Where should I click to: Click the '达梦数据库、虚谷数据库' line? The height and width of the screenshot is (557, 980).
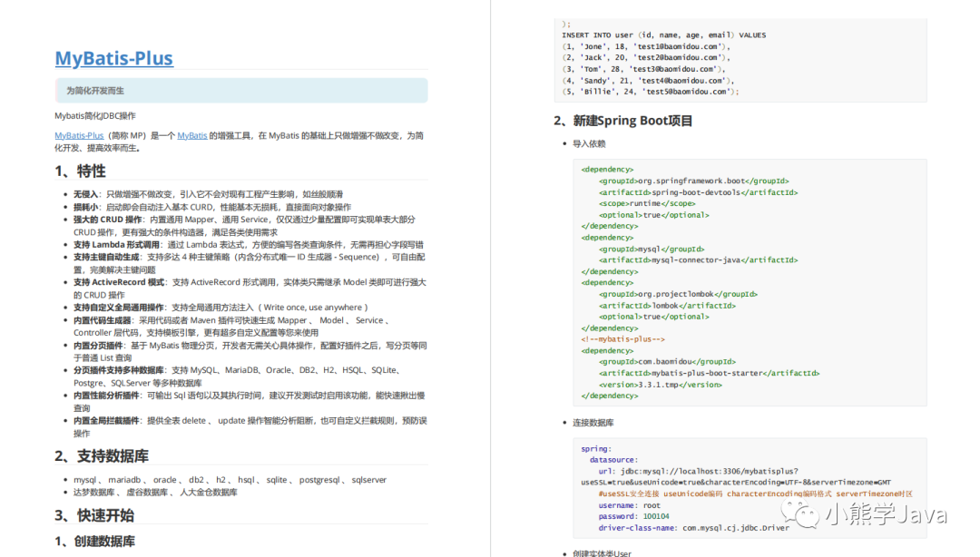point(156,493)
